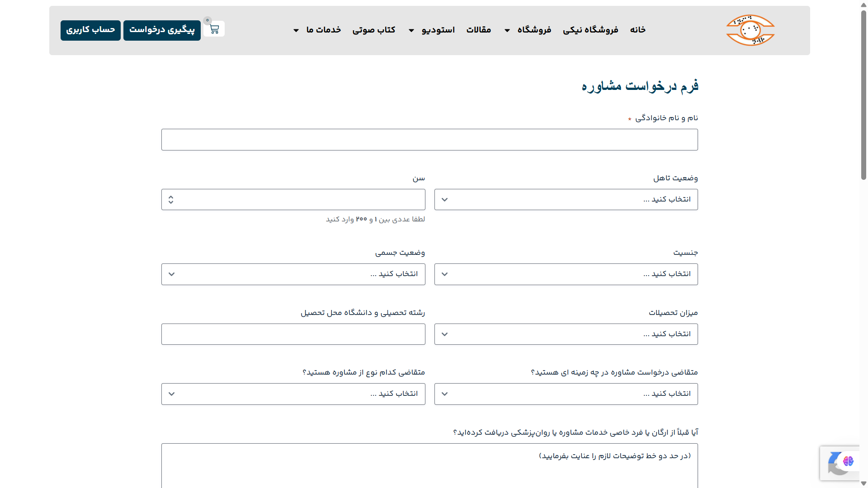Open the وضعیت تاهل dropdown
The height and width of the screenshot is (488, 868).
pos(566,199)
